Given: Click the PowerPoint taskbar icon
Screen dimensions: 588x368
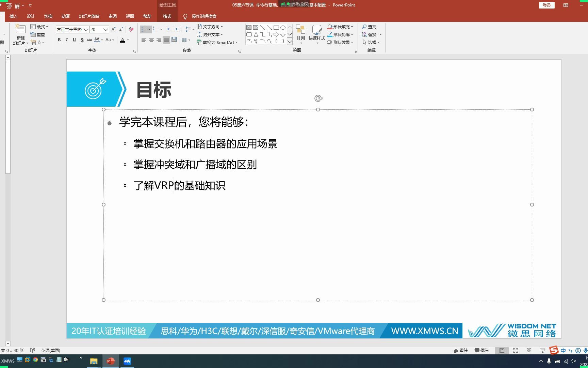Looking at the screenshot, I should pyautogui.click(x=111, y=361).
